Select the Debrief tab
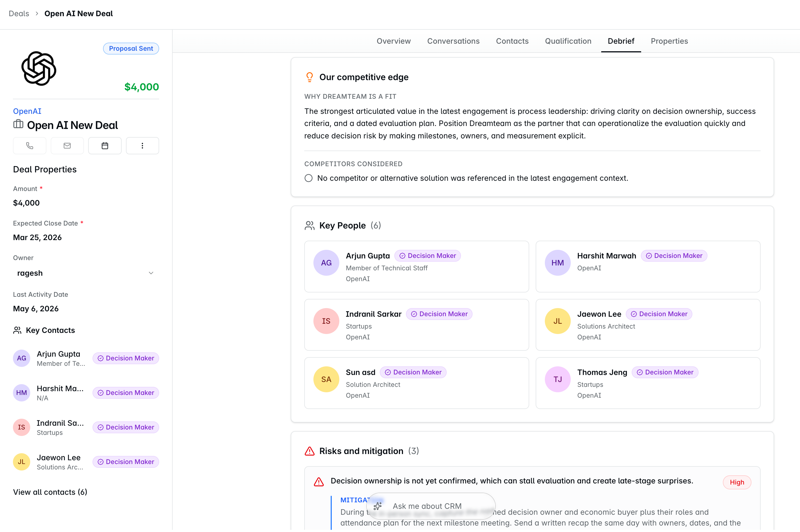Viewport: 800px width, 532px height. [621, 41]
